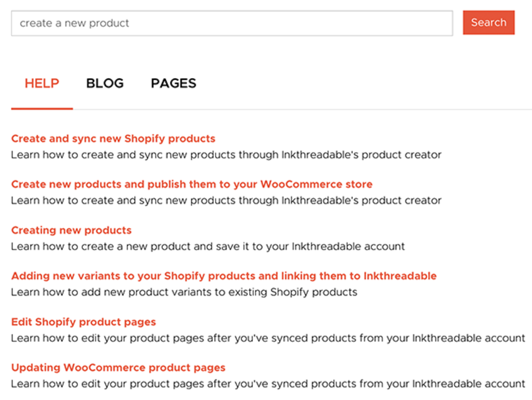Select the currently active HELP tab
The height and width of the screenshot is (400, 532).
point(42,83)
